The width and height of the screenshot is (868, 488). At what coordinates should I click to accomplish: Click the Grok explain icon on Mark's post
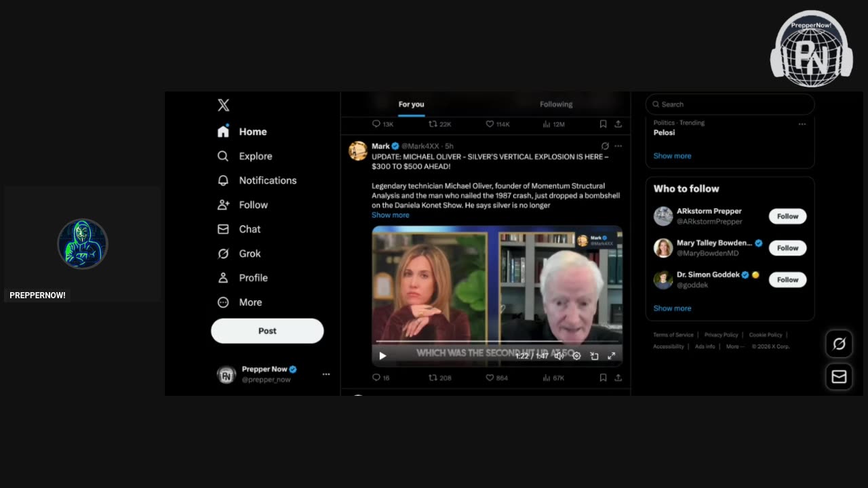click(605, 146)
